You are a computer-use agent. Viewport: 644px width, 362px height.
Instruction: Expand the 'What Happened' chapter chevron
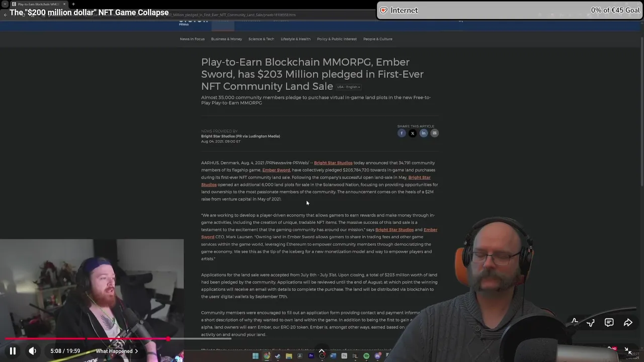(x=136, y=351)
